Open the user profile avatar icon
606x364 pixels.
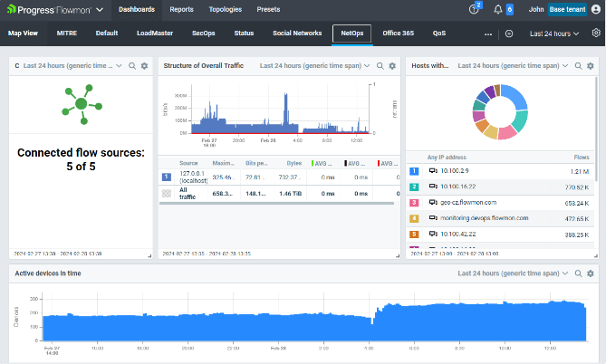pos(594,9)
